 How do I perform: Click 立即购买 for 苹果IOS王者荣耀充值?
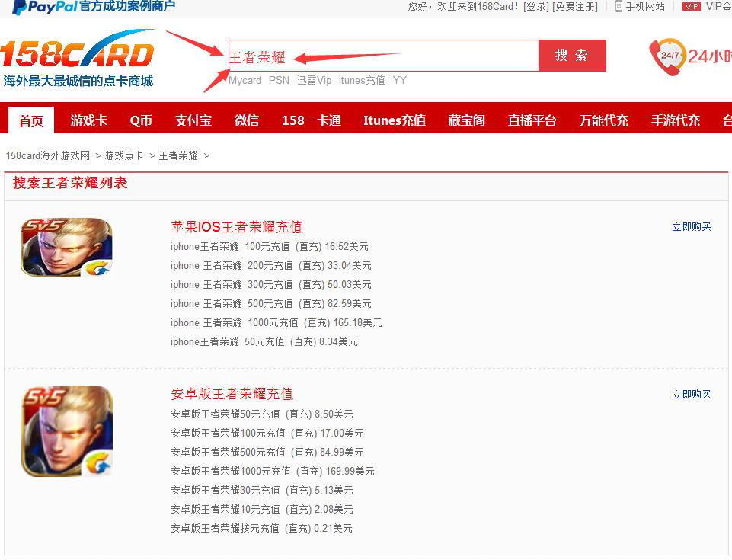(x=692, y=226)
